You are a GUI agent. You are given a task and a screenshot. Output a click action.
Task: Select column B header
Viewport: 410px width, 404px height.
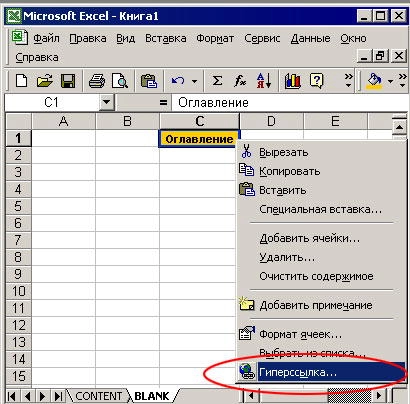pyautogui.click(x=127, y=121)
